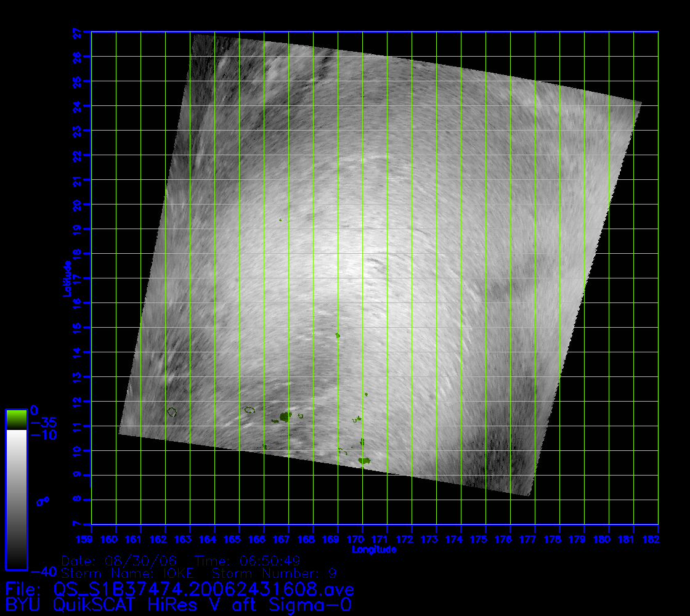This screenshot has height=616, width=690.
Task: Click the longitude tick label 159
Action: [92, 540]
